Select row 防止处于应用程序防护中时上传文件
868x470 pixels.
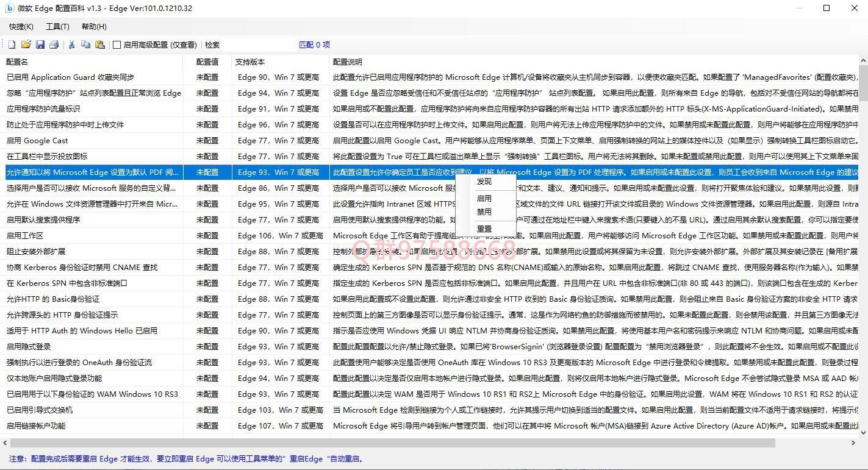click(x=431, y=125)
